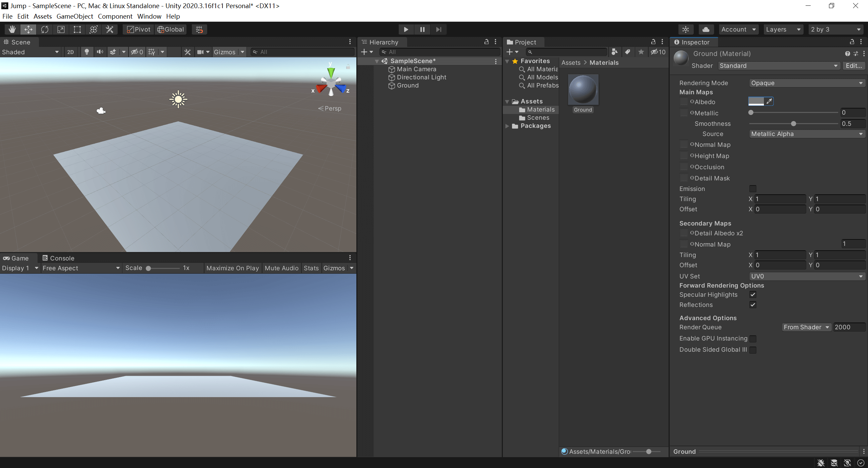Viewport: 868px width, 468px height.
Task: Select the Rotate tool
Action: tap(45, 30)
